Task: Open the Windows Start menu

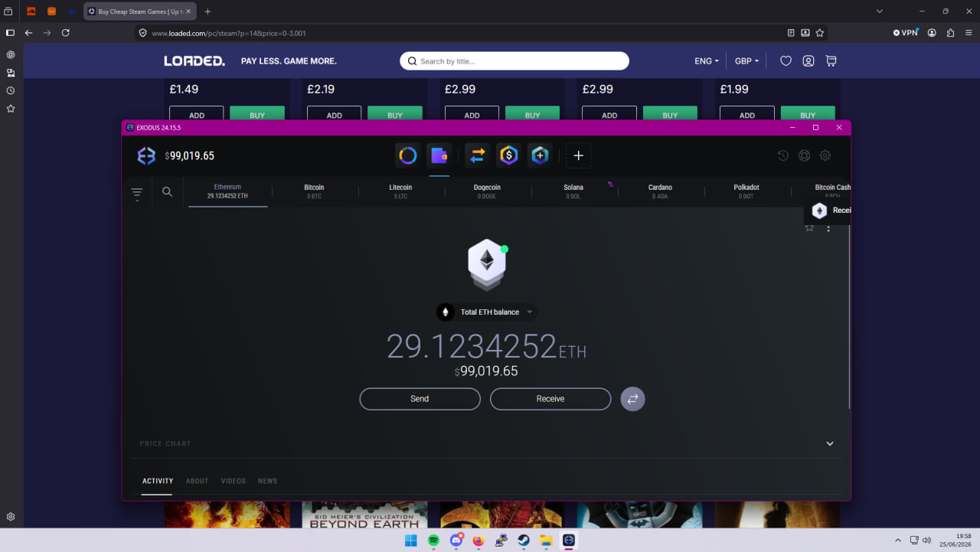Action: pos(411,541)
